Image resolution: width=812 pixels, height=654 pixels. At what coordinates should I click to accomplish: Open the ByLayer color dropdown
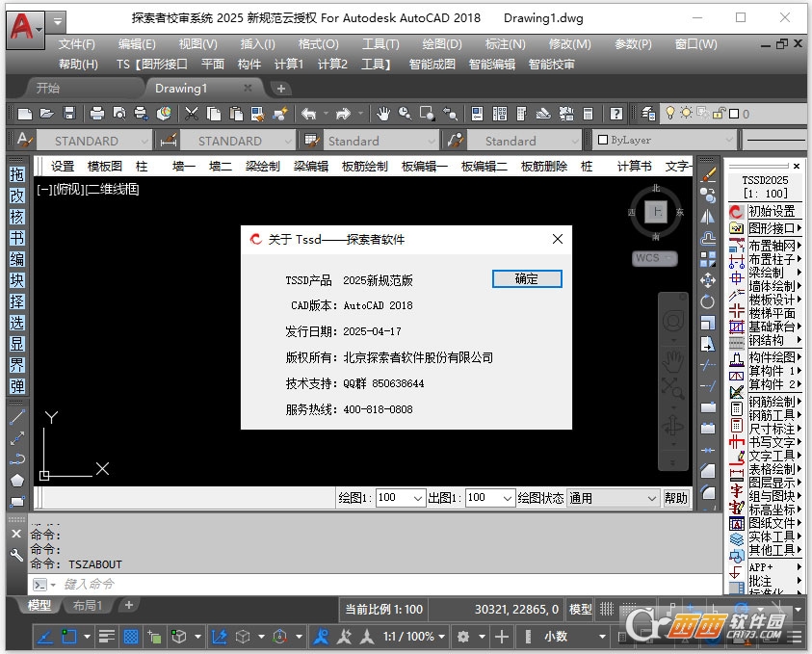point(665,140)
